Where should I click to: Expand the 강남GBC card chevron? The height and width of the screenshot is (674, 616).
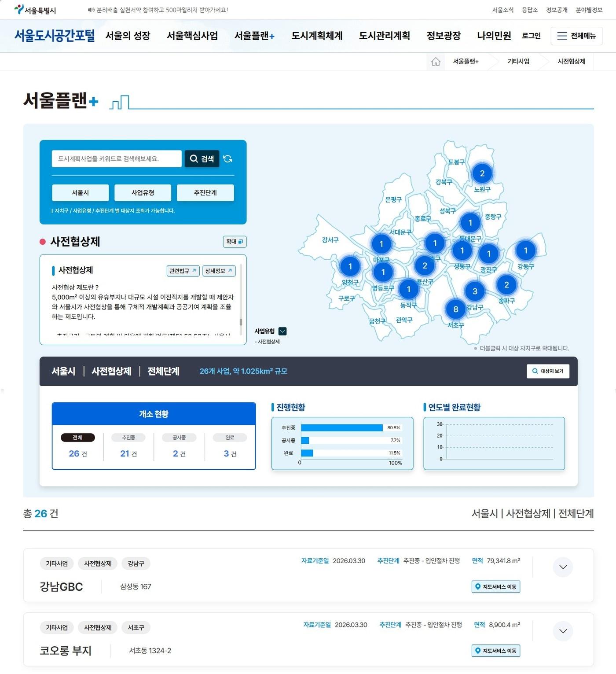[563, 567]
